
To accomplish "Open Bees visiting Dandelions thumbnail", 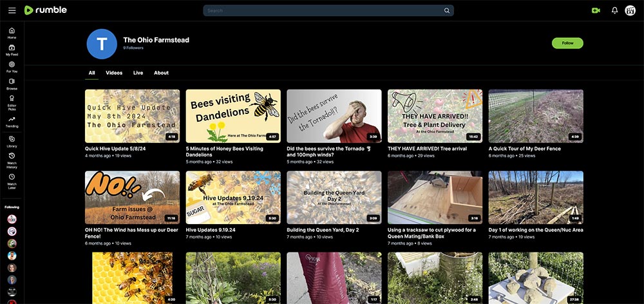I will click(x=233, y=117).
